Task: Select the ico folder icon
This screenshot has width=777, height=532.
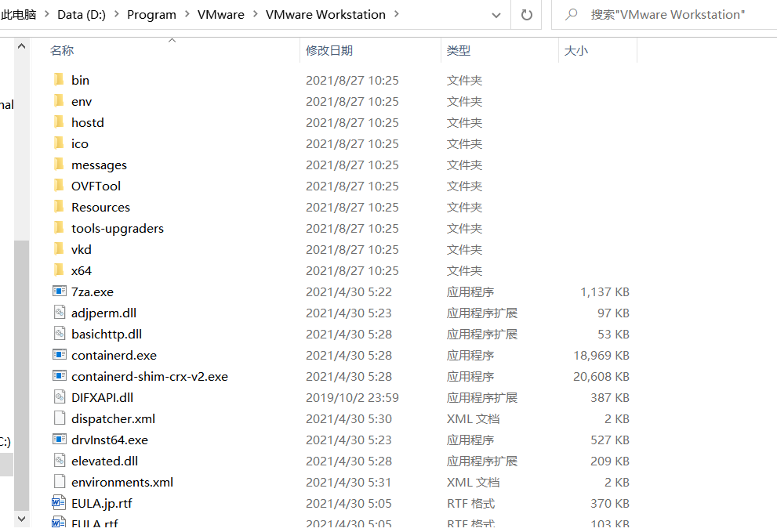Action: 59,143
